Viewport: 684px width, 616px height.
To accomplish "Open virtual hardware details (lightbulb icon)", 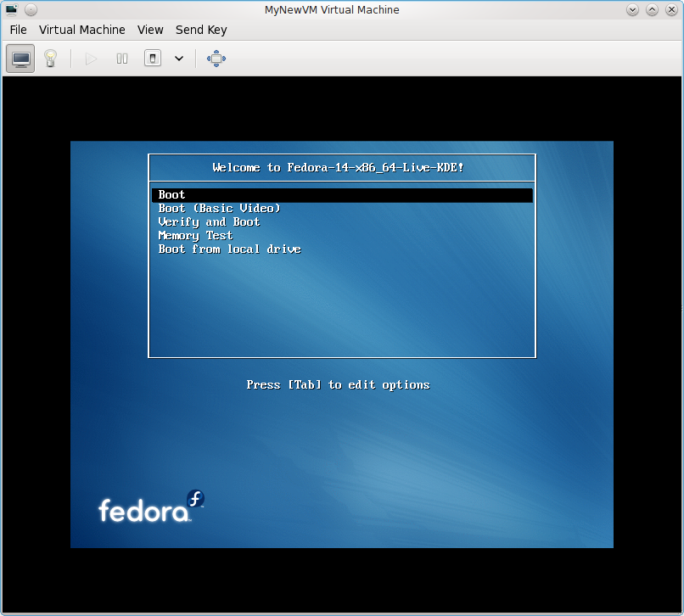I will 50,59.
